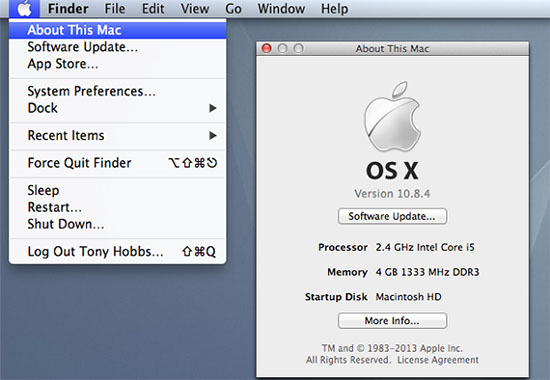Click the Dock menu entry

118,108
